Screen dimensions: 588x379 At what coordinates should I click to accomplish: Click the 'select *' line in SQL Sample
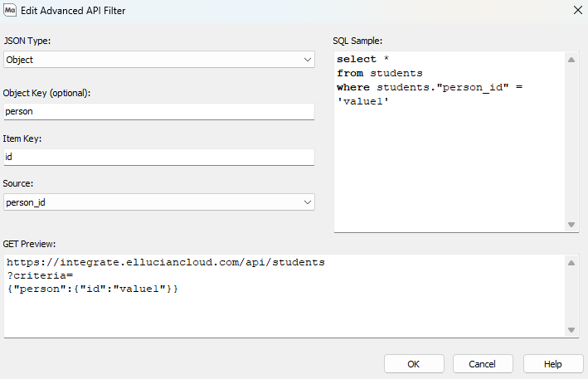click(x=363, y=61)
